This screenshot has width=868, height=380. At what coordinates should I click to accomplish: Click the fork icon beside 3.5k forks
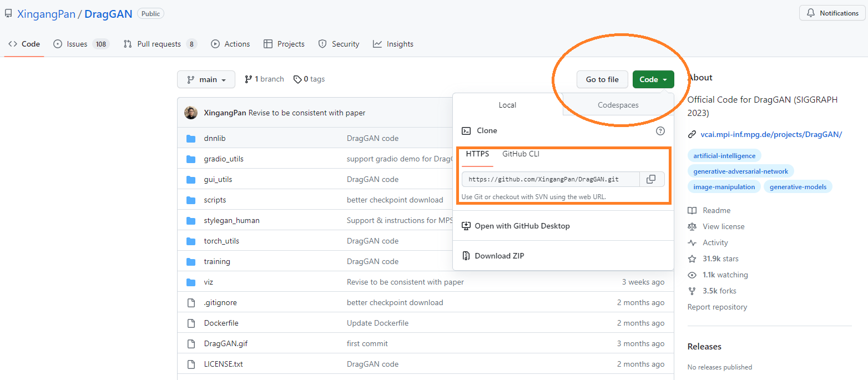[x=692, y=291]
